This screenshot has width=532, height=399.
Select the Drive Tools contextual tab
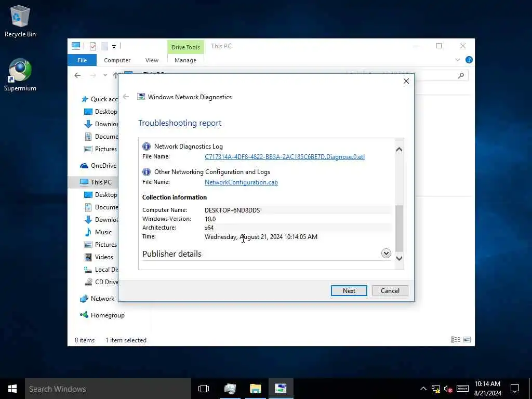pos(185,47)
